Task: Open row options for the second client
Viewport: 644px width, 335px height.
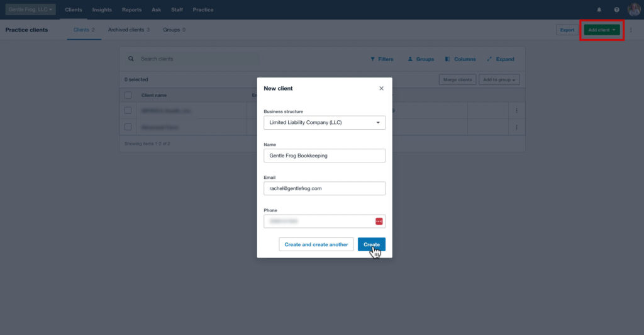Action: pyautogui.click(x=516, y=127)
